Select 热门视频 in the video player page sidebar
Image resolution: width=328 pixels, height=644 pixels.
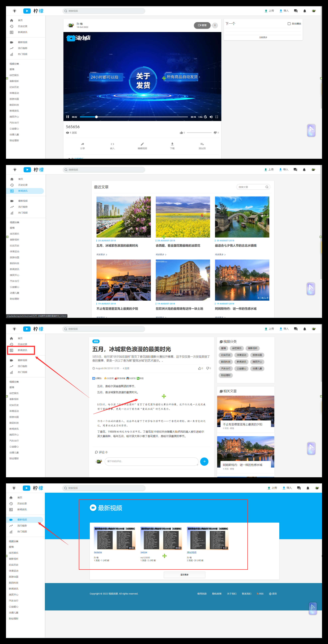coord(22,54)
